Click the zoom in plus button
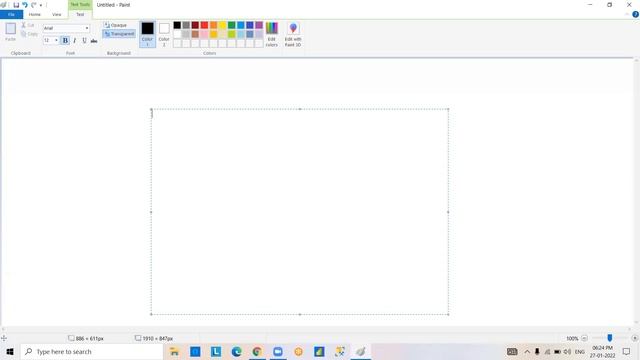This screenshot has height=360, width=640. (635, 338)
